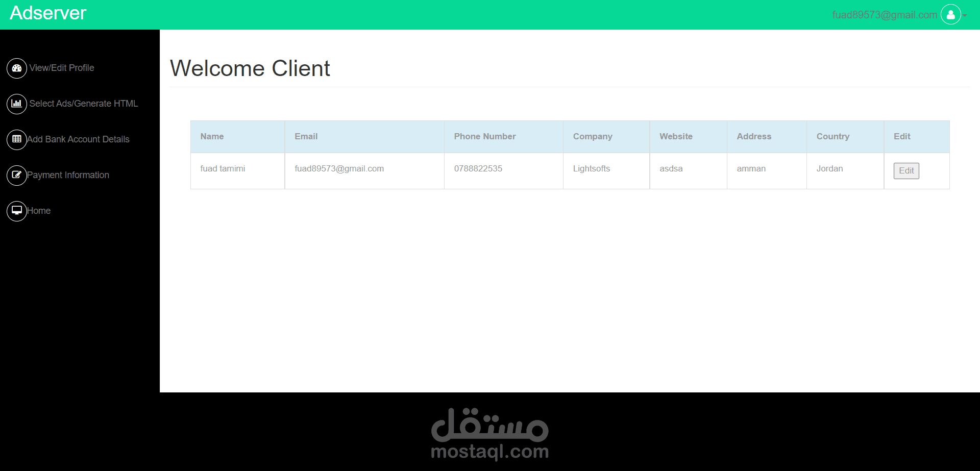Click the Website column header

click(689, 137)
